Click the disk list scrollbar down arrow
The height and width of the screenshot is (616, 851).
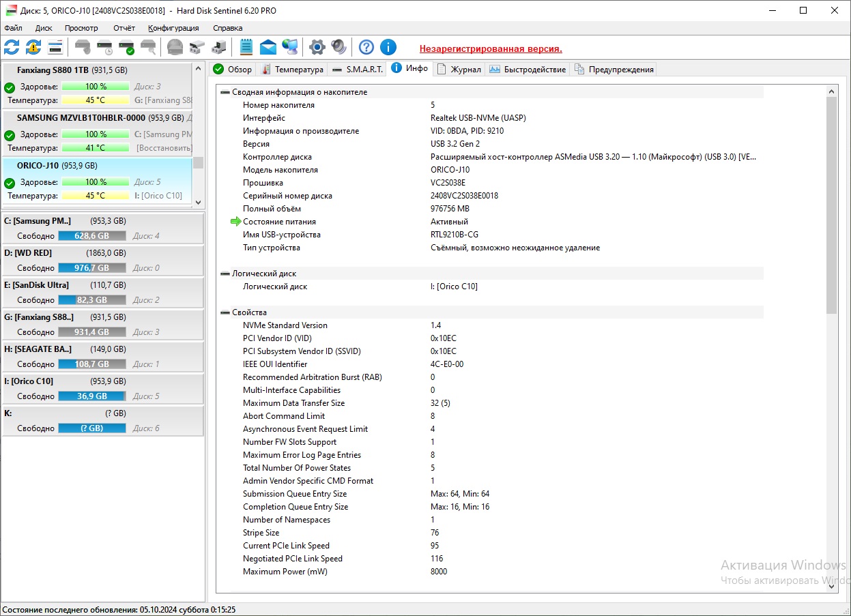coord(199,202)
